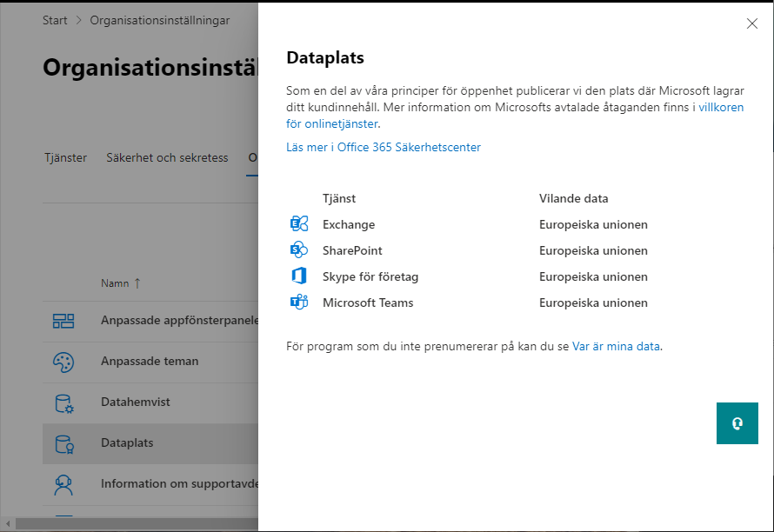Go to Start in the breadcrumb
Image resolution: width=774 pixels, height=532 pixels.
point(55,20)
